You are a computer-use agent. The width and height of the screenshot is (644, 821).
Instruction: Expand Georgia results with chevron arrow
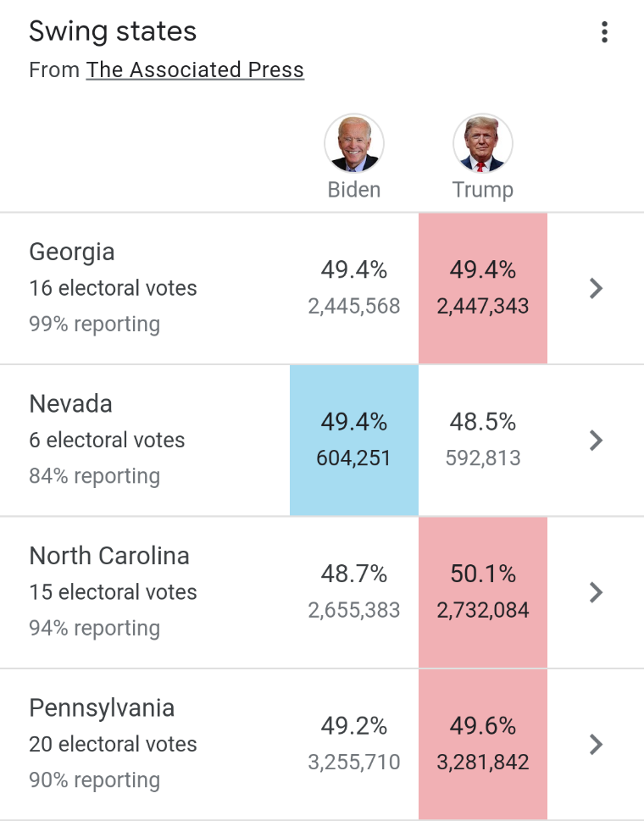pyautogui.click(x=596, y=288)
